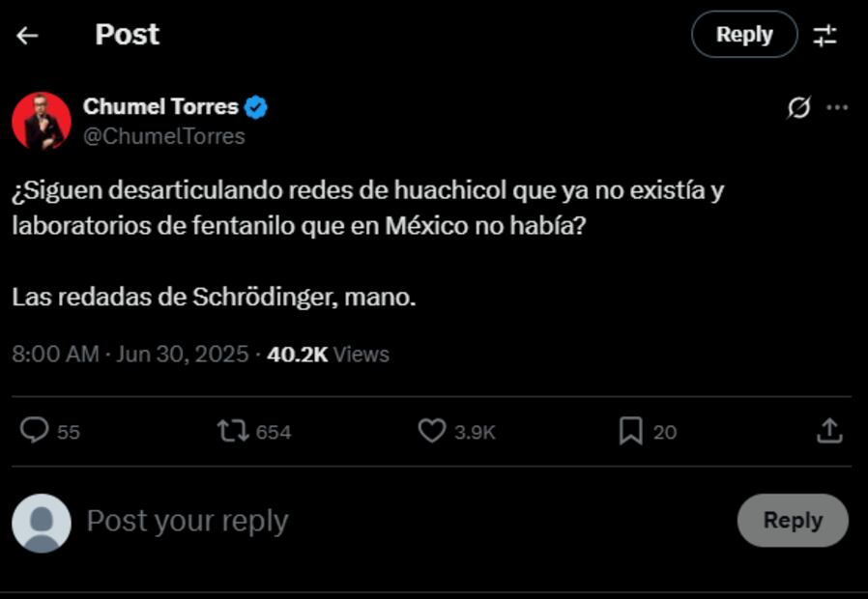Image resolution: width=868 pixels, height=599 pixels.
Task: Click the bottom gray Reply button
Action: coord(793,521)
